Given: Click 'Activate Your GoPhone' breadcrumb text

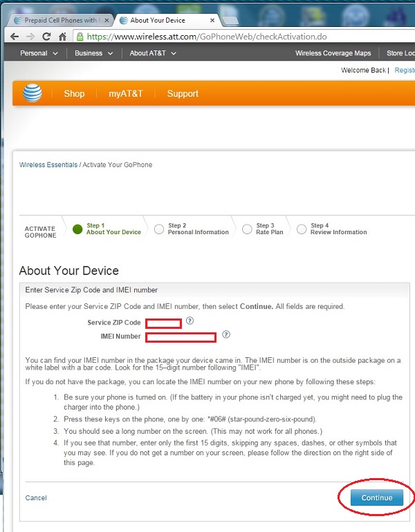Looking at the screenshot, I should pyautogui.click(x=117, y=165).
